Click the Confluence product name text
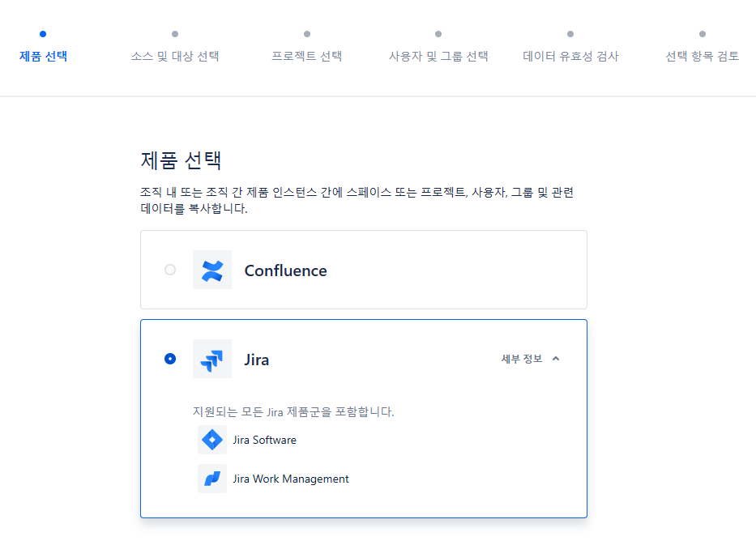The width and height of the screenshot is (756, 545). click(285, 270)
